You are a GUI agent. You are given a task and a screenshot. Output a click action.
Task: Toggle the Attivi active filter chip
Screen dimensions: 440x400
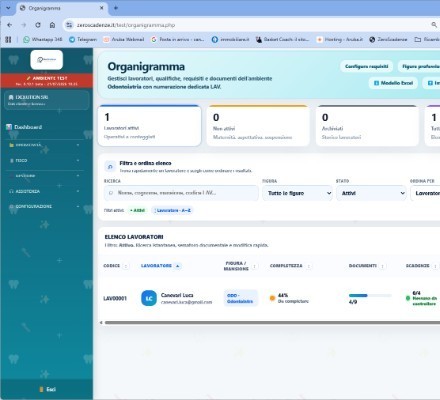click(x=137, y=210)
